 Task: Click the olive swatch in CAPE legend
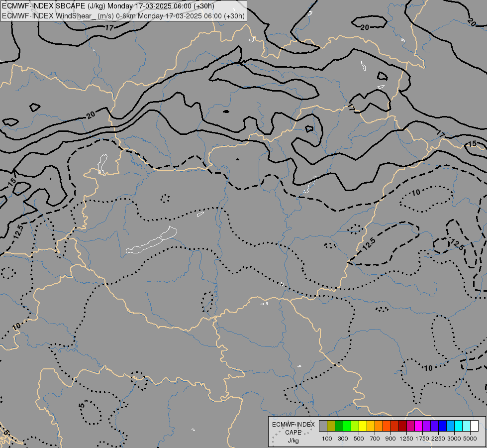click(331, 426)
